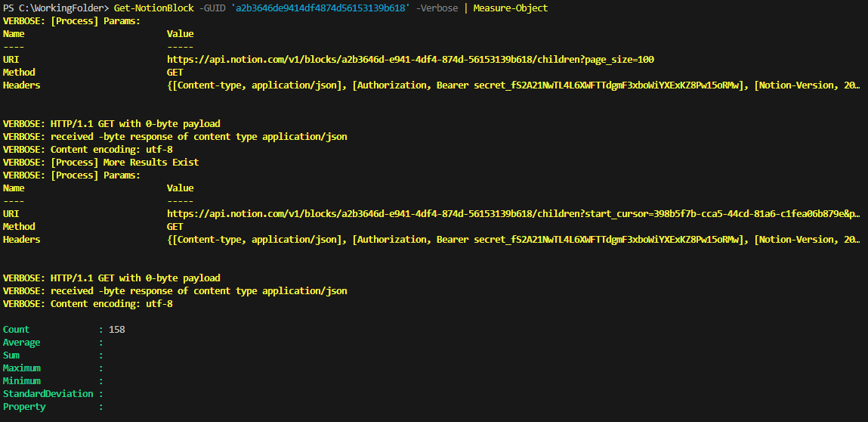
Task: Click the Average label
Action: pos(22,343)
